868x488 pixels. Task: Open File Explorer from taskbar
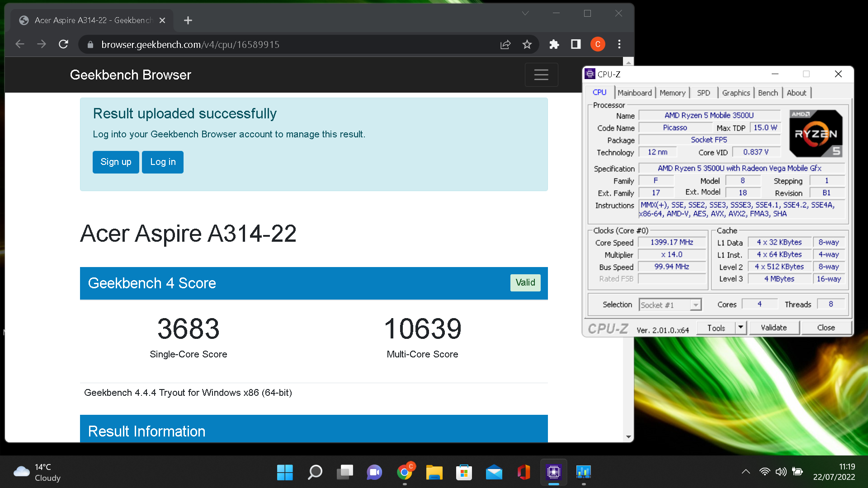pos(434,473)
